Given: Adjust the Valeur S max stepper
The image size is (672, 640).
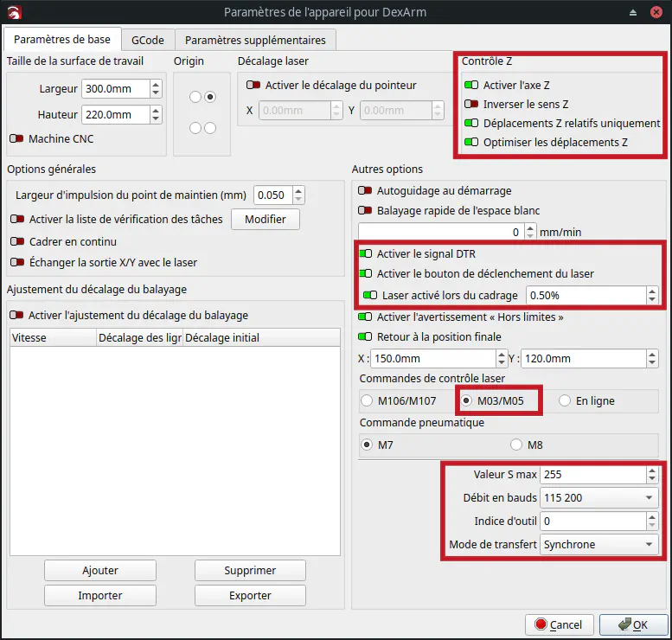Looking at the screenshot, I should point(652,475).
